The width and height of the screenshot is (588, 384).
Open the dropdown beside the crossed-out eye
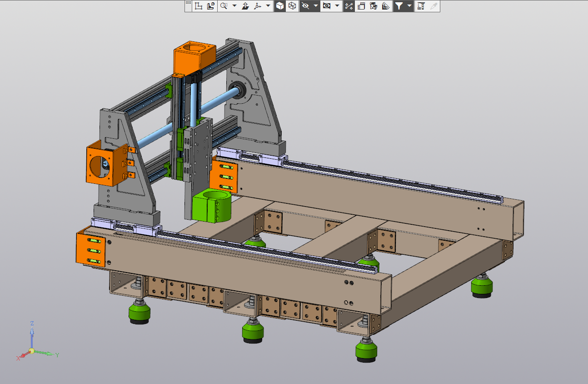click(316, 6)
